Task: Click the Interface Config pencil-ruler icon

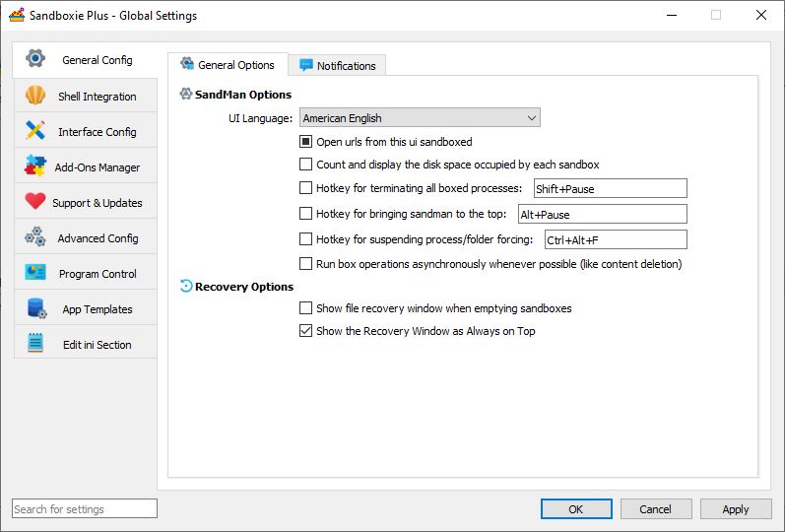Action: tap(35, 131)
